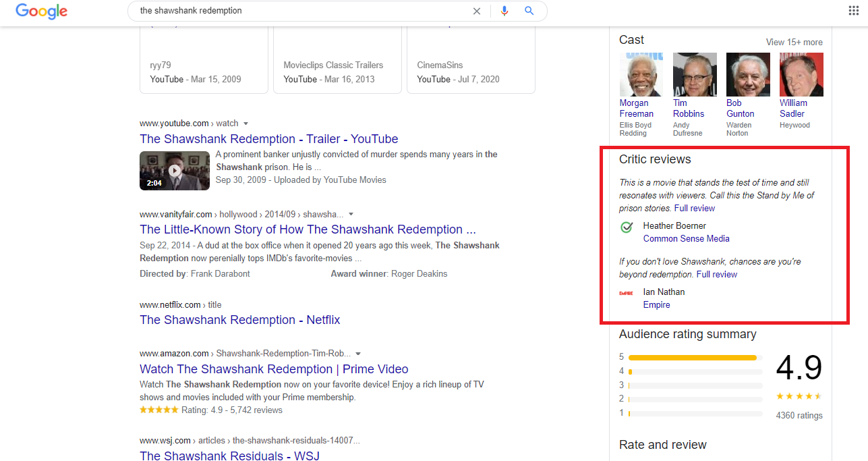Viewport: 868px width, 461px height.
Task: Expand the amazon.com result options arrow
Action: [x=358, y=354]
